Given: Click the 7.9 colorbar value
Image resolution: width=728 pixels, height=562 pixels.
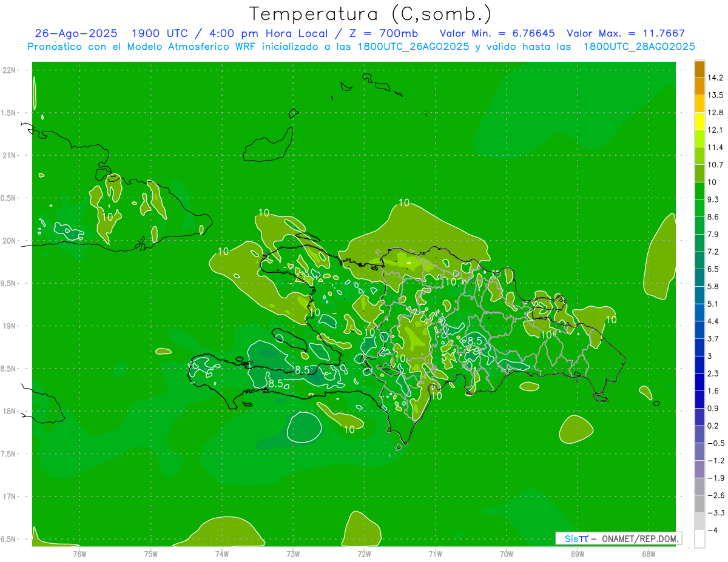Looking at the screenshot, I should point(713,235).
